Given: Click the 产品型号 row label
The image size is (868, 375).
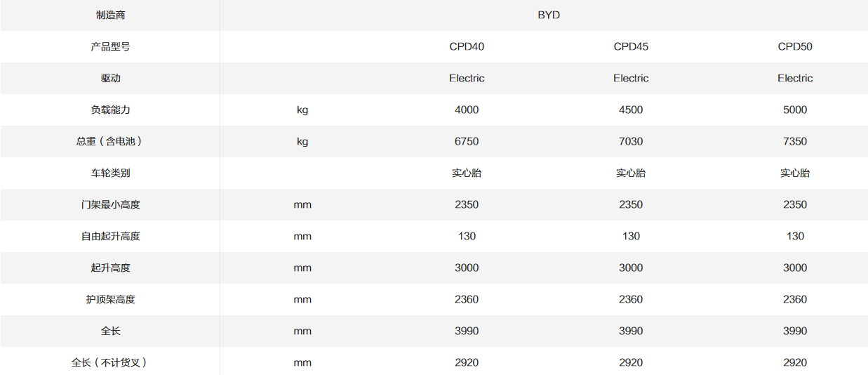Looking at the screenshot, I should (x=110, y=46).
